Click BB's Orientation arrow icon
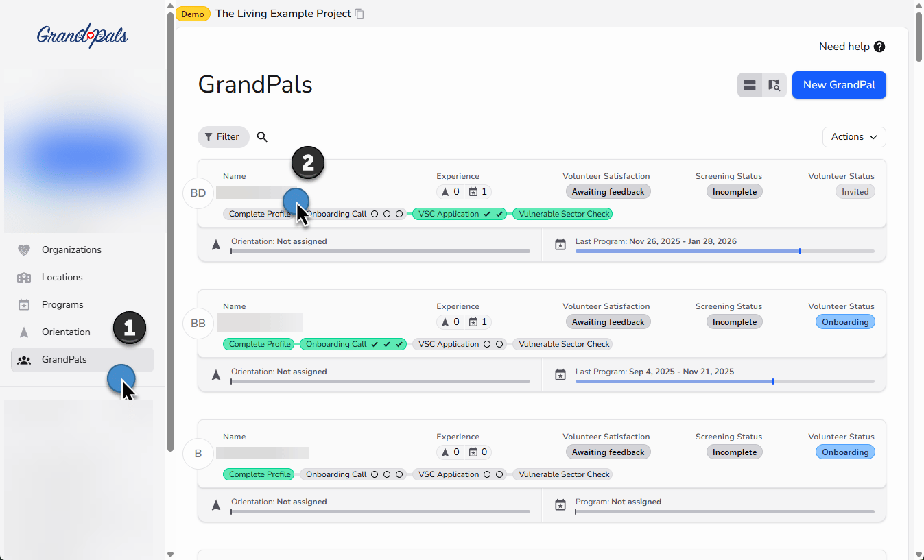 pos(216,375)
